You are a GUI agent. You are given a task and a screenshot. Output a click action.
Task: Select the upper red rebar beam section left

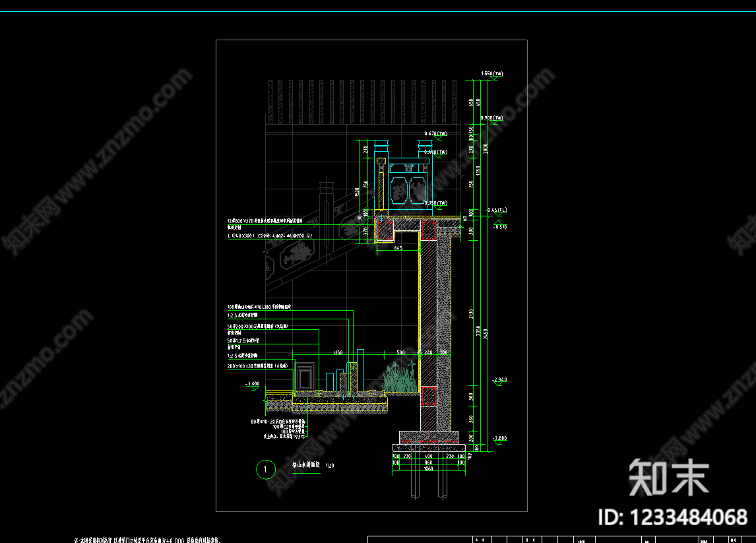tap(385, 230)
